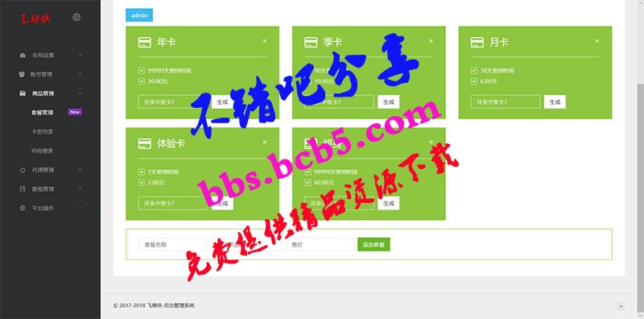Expand the 账号管理 sidebar menu
644x319 pixels.
[51, 74]
